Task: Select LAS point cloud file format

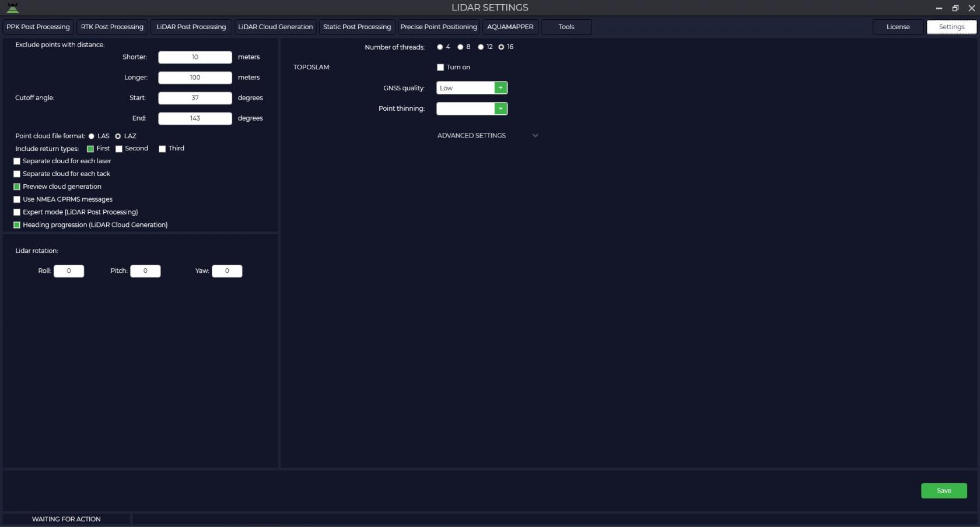Action: [92, 136]
